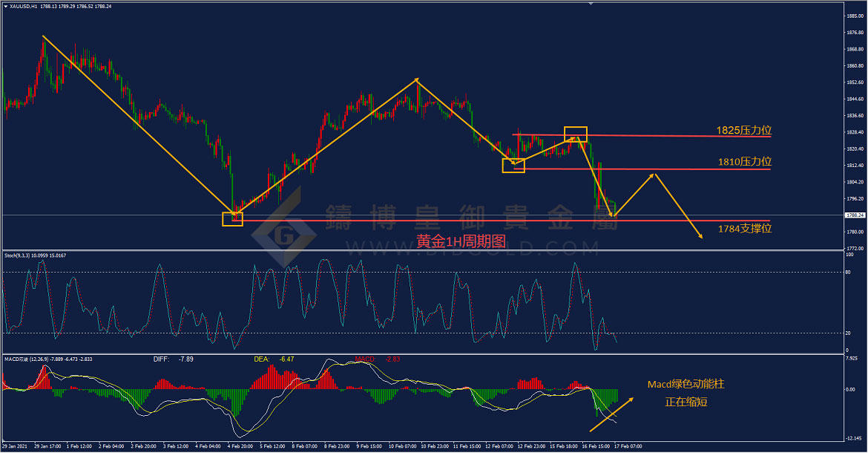Select the projected down arrow tip near 1780

click(700, 236)
